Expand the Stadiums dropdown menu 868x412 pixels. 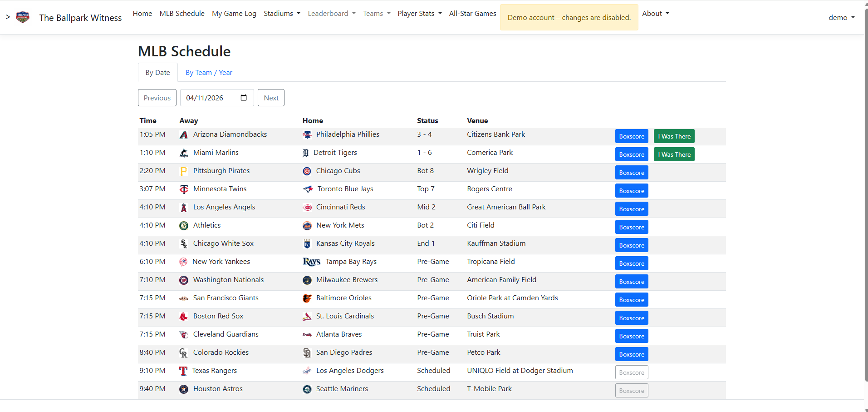pyautogui.click(x=282, y=14)
